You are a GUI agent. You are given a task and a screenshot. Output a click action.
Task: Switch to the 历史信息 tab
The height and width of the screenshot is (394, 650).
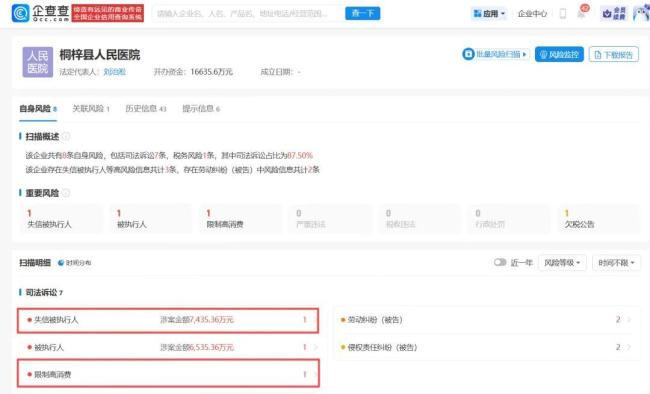(146, 109)
